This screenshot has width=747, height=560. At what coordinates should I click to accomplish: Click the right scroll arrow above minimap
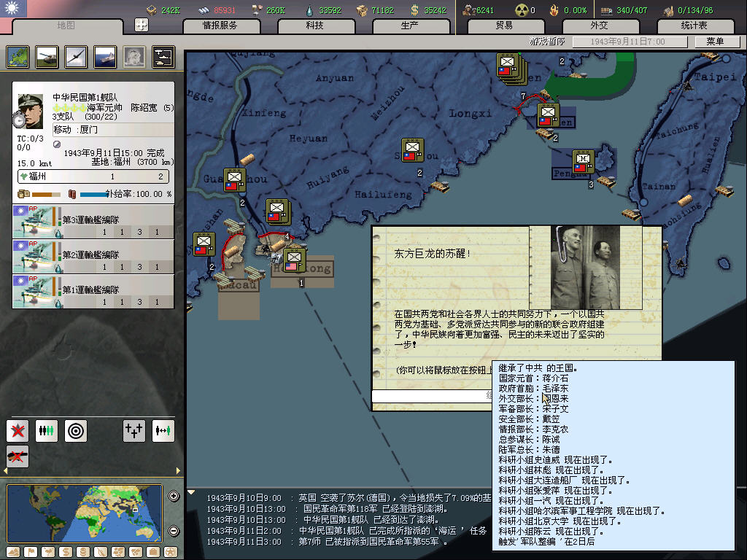coord(178,471)
